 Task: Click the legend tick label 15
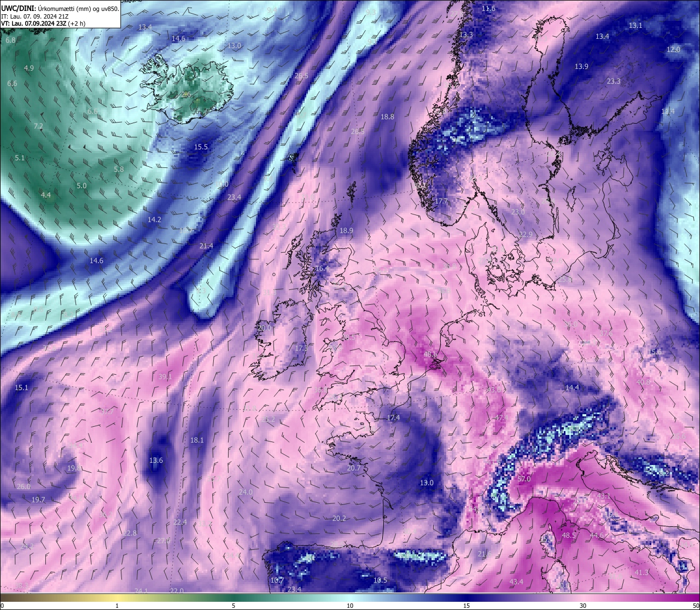[466, 606]
